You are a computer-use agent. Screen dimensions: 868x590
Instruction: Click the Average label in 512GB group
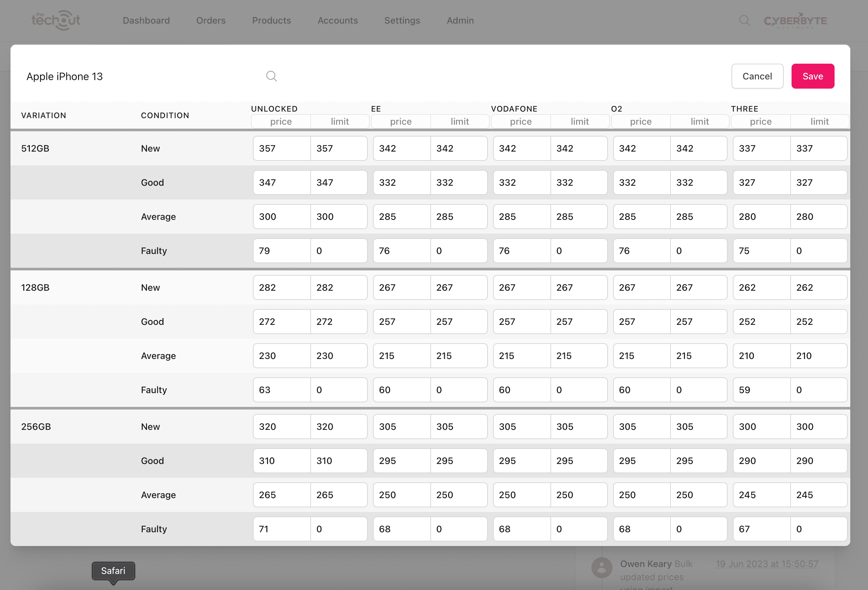(x=158, y=217)
